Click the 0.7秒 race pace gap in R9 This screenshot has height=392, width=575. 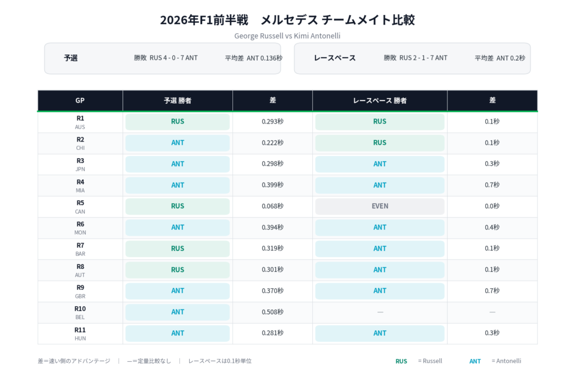[492, 291]
